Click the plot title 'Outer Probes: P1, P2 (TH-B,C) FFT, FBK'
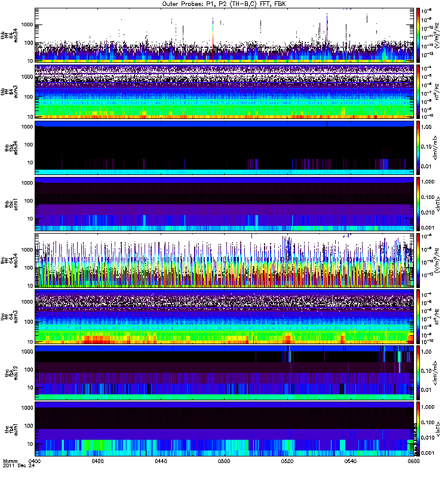The height and width of the screenshot is (478, 448). tap(224, 4)
